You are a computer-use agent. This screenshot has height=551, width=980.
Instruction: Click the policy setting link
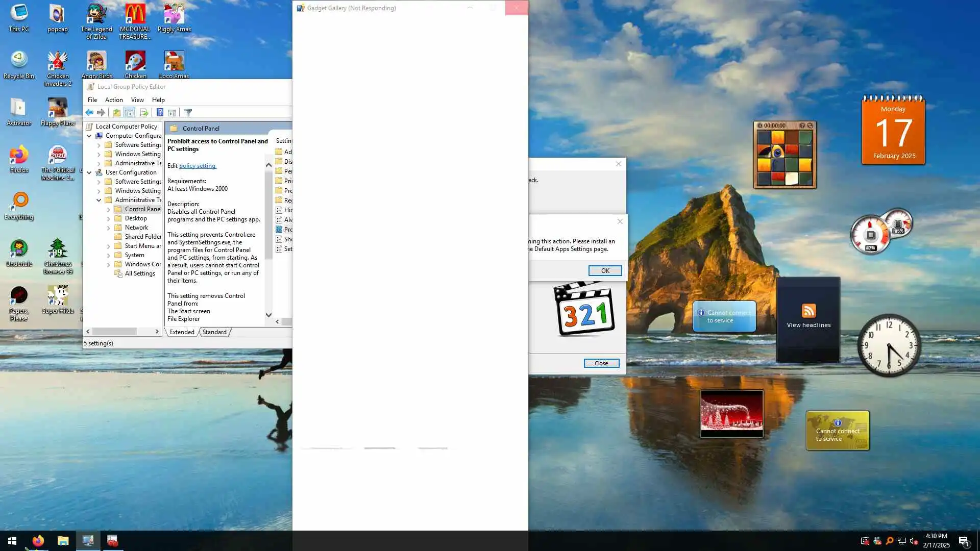[x=197, y=166]
